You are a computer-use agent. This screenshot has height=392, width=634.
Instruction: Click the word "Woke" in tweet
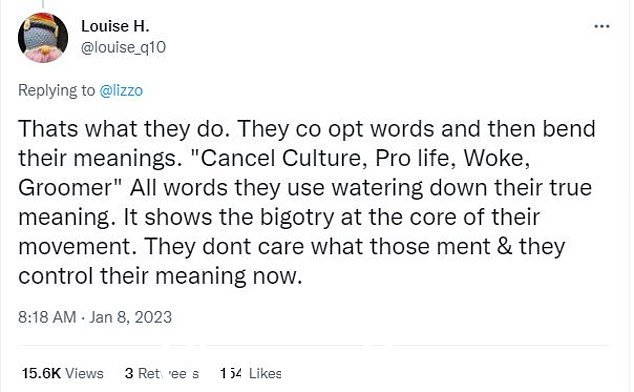494,158
